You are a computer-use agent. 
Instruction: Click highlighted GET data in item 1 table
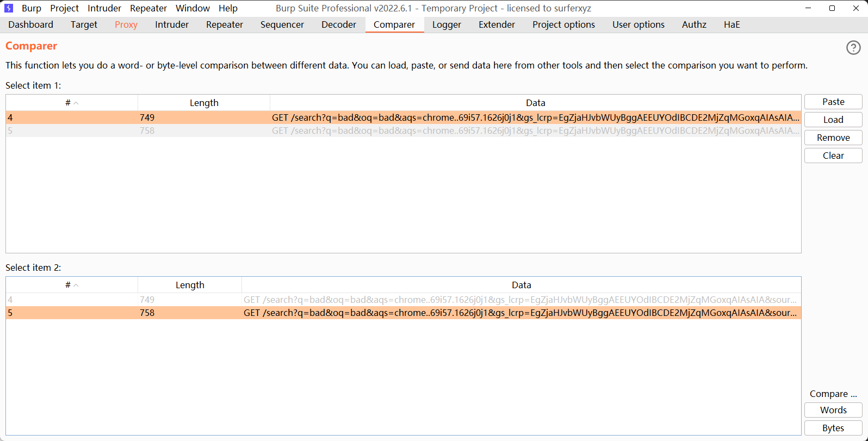click(536, 117)
